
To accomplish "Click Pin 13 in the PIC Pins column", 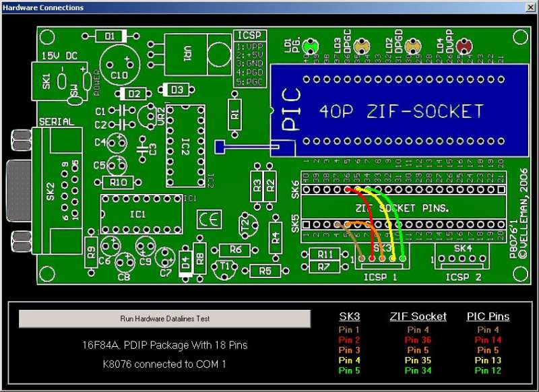I will click(x=488, y=360).
